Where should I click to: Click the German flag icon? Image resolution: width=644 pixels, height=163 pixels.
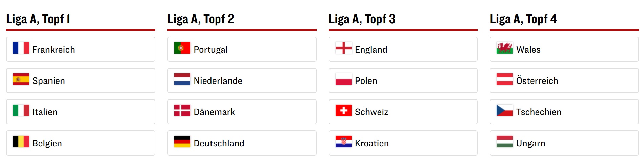(182, 142)
